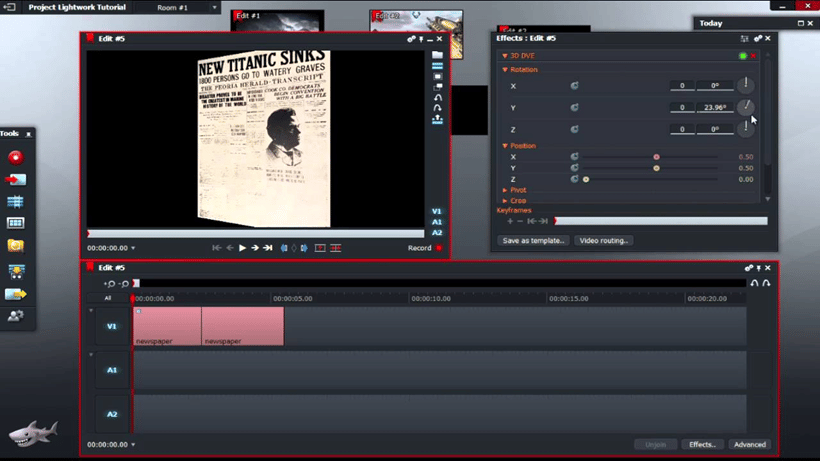820x461 pixels.
Task: Jump to the end of the edit
Action: [267, 248]
